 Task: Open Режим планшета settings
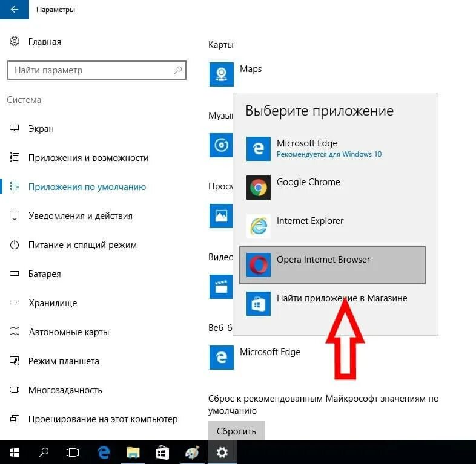[x=64, y=361]
